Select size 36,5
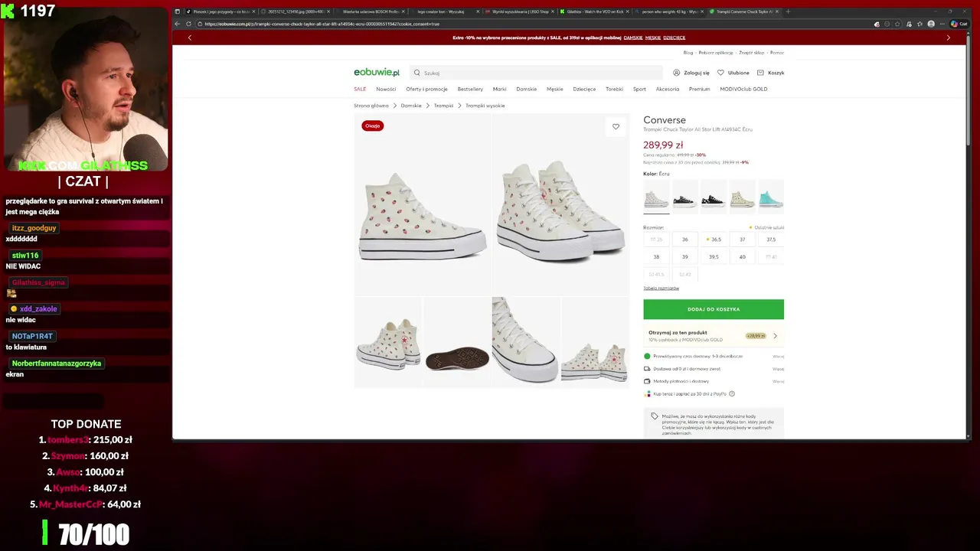The height and width of the screenshot is (551, 980). point(714,240)
